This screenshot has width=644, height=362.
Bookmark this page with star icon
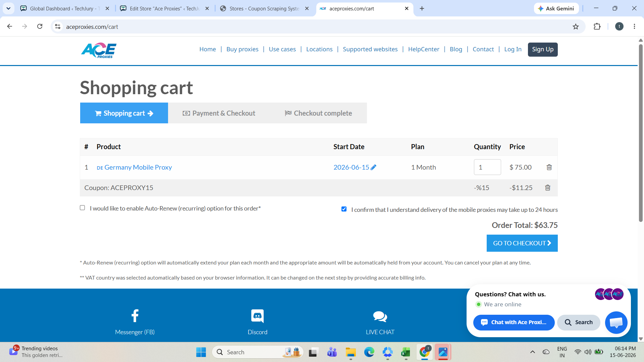click(x=576, y=26)
